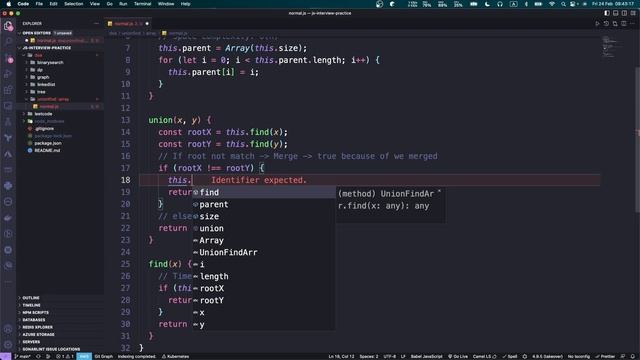This screenshot has height=360, width=640.
Task: Select the 'rootX' autocomplete suggestion
Action: 264,289
